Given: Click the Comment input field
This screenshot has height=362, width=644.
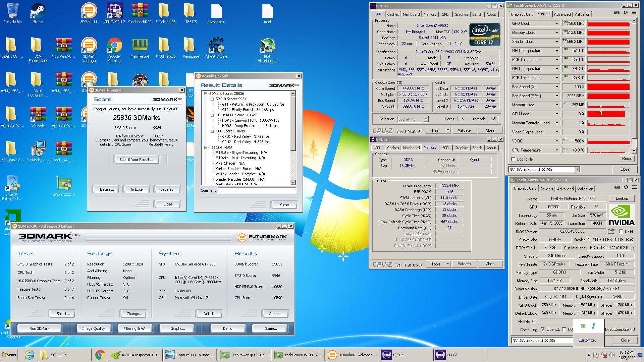Looking at the screenshot, I should point(257,190).
